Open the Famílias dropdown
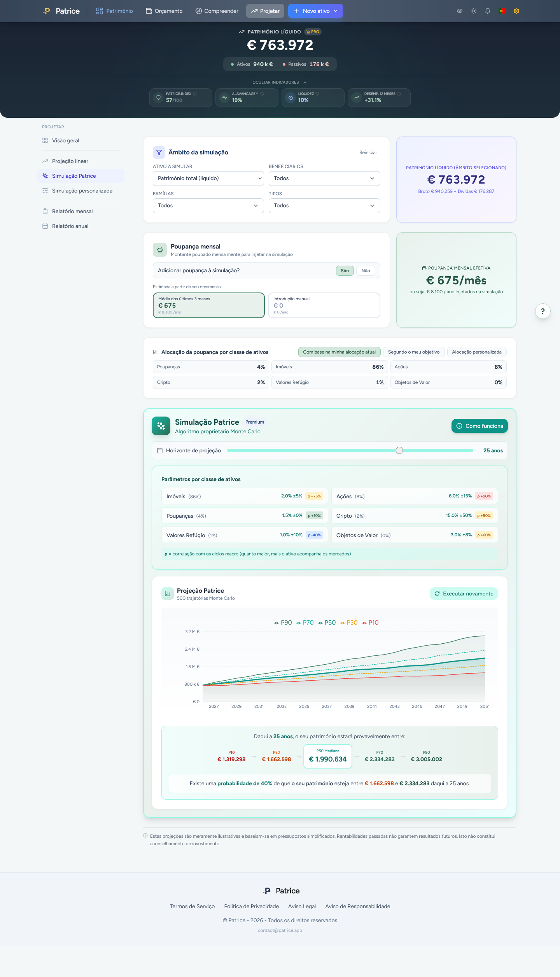Image resolution: width=560 pixels, height=977 pixels. click(208, 206)
